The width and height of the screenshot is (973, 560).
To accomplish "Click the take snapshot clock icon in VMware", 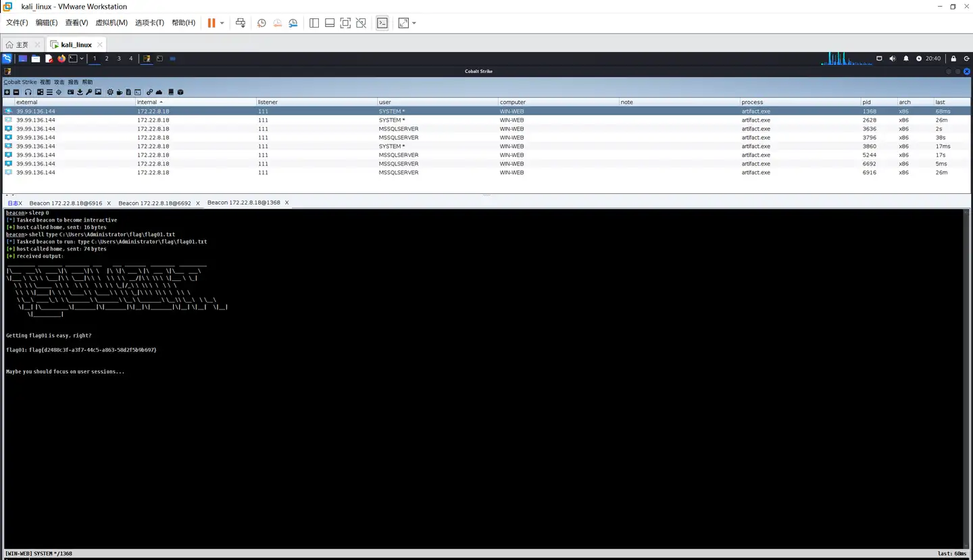I will point(261,23).
